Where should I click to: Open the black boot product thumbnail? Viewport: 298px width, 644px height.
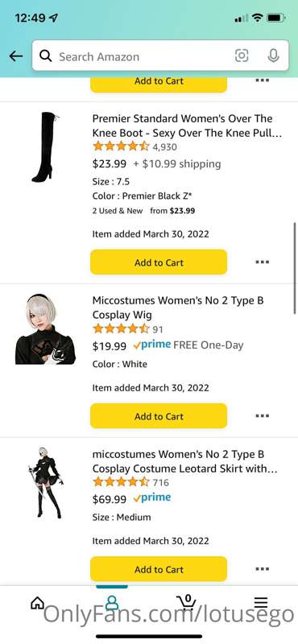[46, 147]
